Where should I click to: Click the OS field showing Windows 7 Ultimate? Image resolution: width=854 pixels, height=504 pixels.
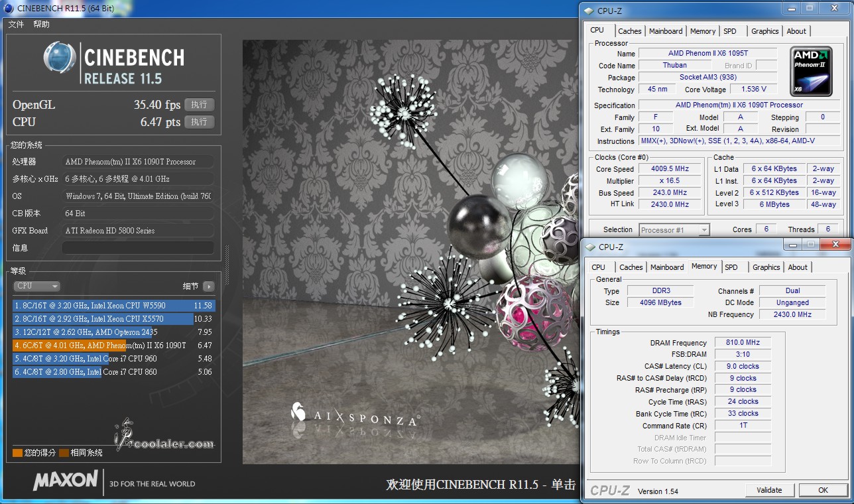[138, 196]
